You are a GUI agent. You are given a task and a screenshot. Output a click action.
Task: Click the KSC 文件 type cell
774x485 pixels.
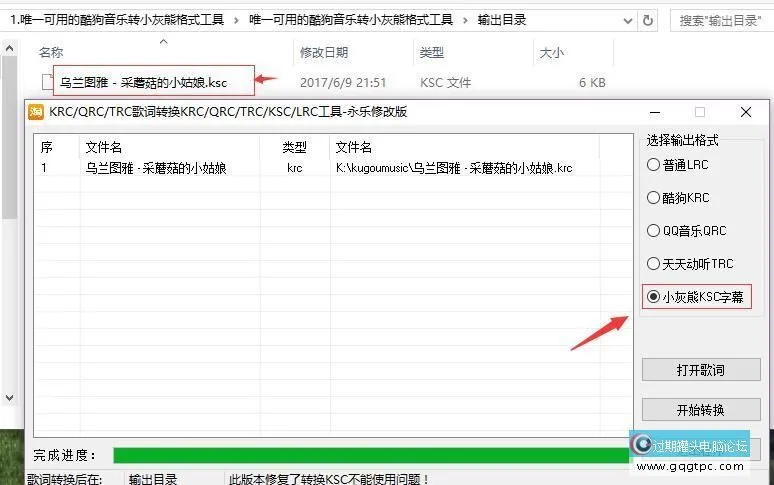click(x=445, y=82)
